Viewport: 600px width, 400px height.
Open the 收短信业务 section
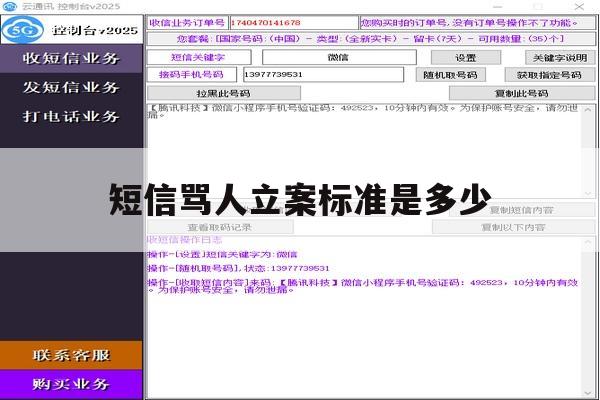point(71,58)
